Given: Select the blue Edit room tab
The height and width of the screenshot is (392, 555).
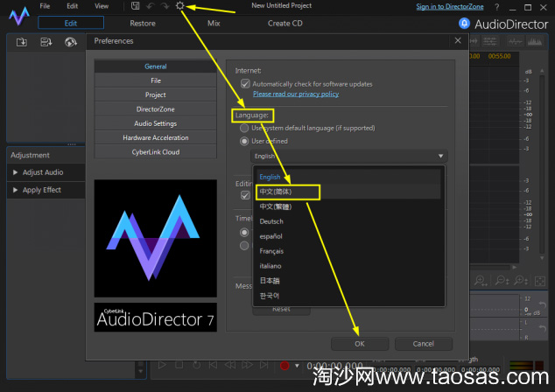Looking at the screenshot, I should (71, 23).
